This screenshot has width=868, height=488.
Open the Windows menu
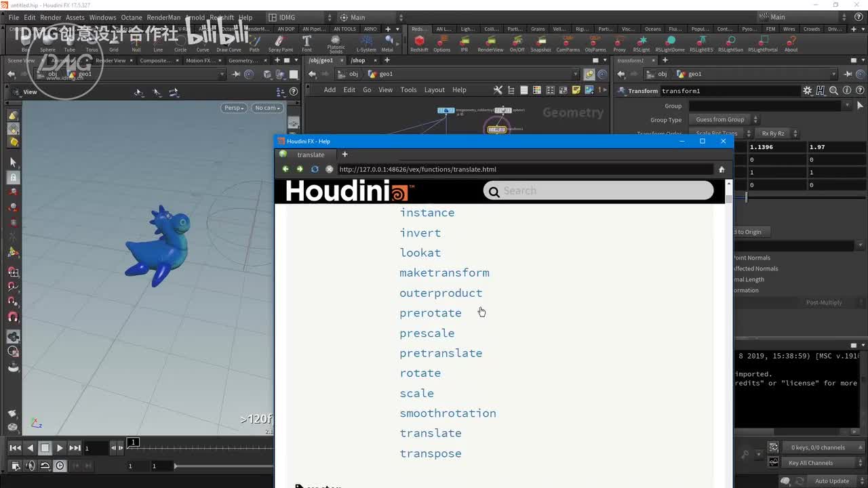point(103,18)
